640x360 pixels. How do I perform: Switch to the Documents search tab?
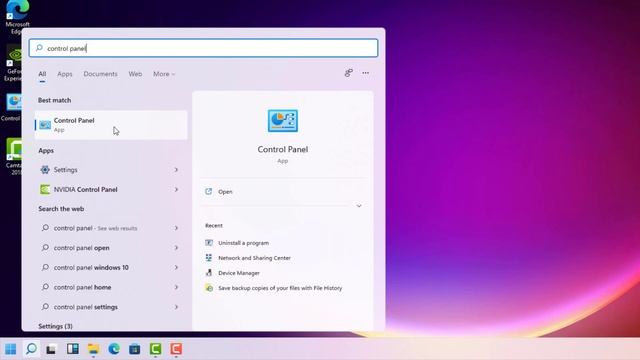(x=100, y=74)
